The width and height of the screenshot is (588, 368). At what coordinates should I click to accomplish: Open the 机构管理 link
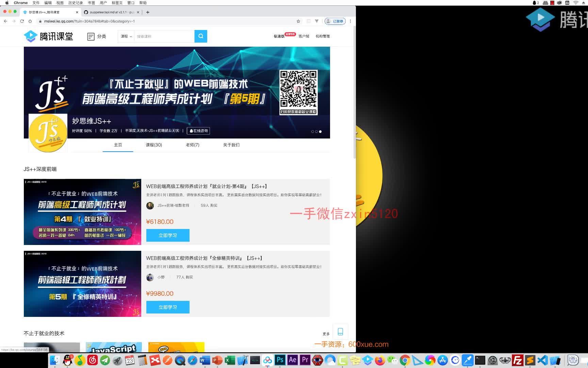[323, 36]
